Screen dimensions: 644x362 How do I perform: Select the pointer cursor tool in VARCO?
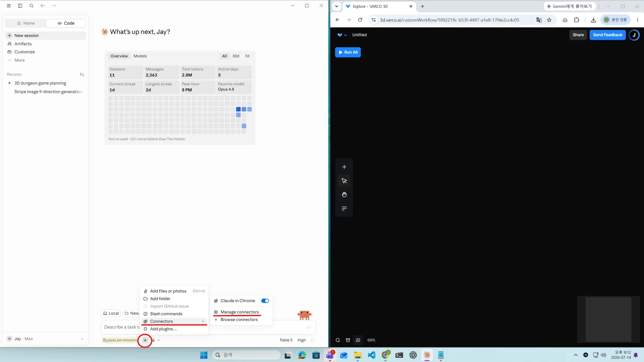[x=344, y=181]
